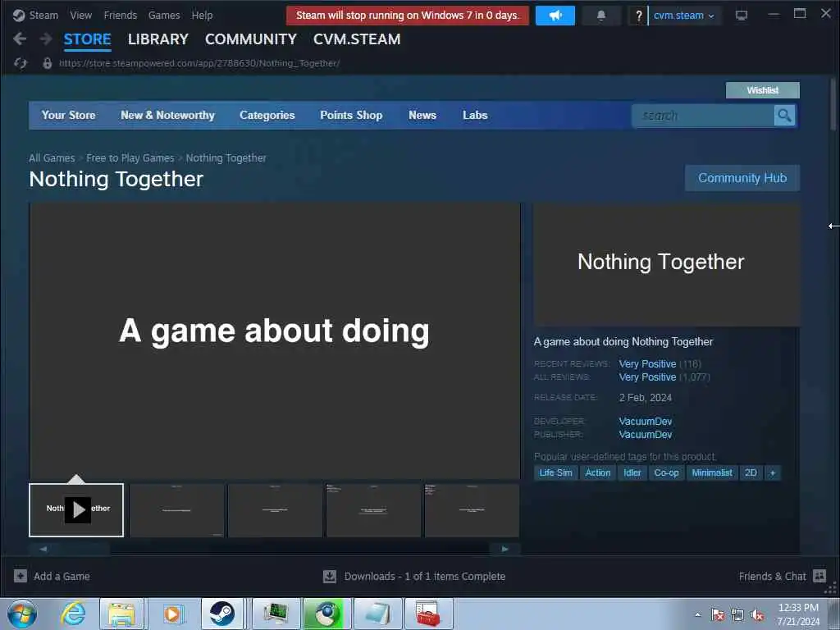Click the network tray icon
Screen dimensions: 840x630
(737, 615)
